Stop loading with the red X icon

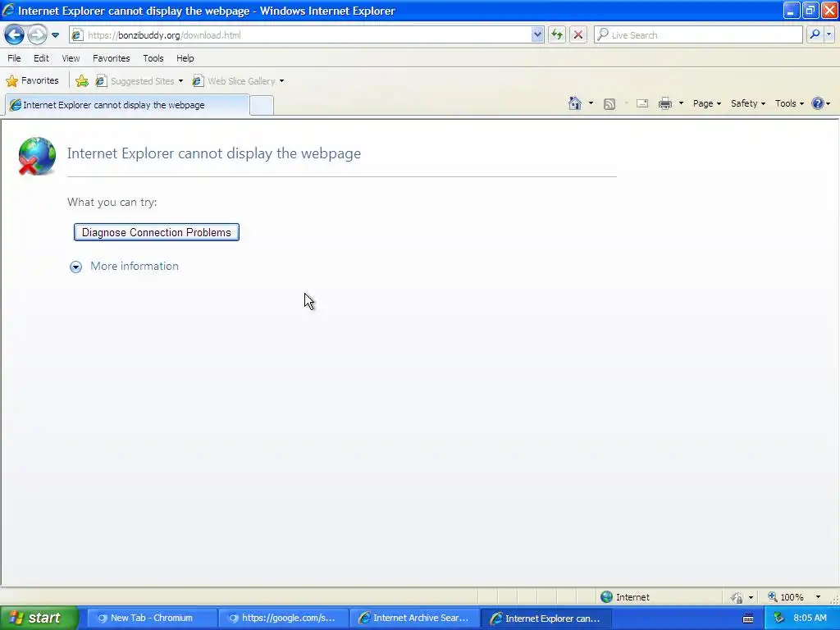[578, 35]
